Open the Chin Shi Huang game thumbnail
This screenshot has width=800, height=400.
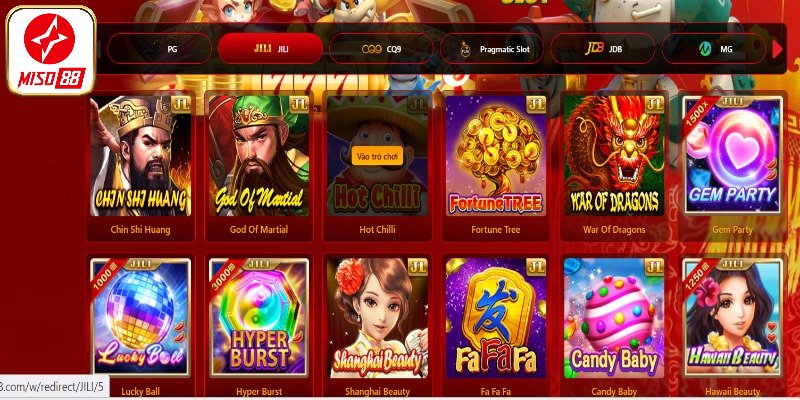click(141, 156)
